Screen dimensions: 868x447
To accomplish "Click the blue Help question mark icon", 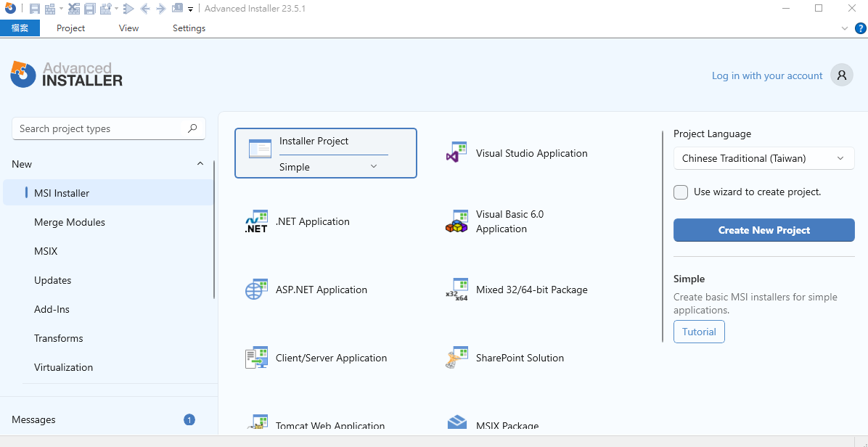I will click(x=860, y=28).
